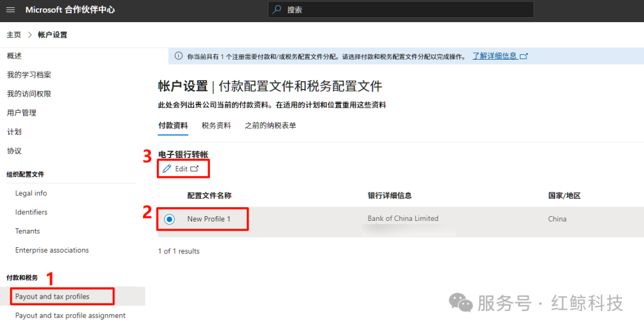Viewport: 644px width, 329px height.
Task: Select Payout and tax profiles
Action: point(52,297)
